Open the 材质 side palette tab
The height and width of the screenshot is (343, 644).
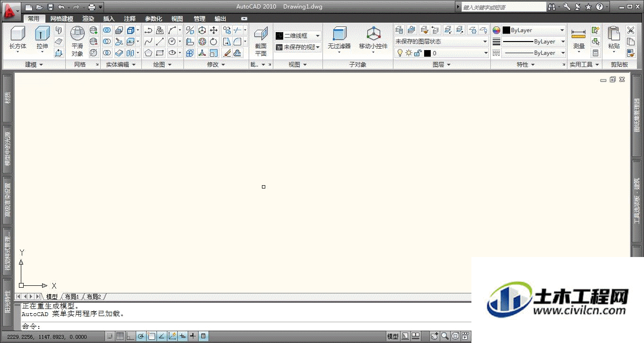8,98
